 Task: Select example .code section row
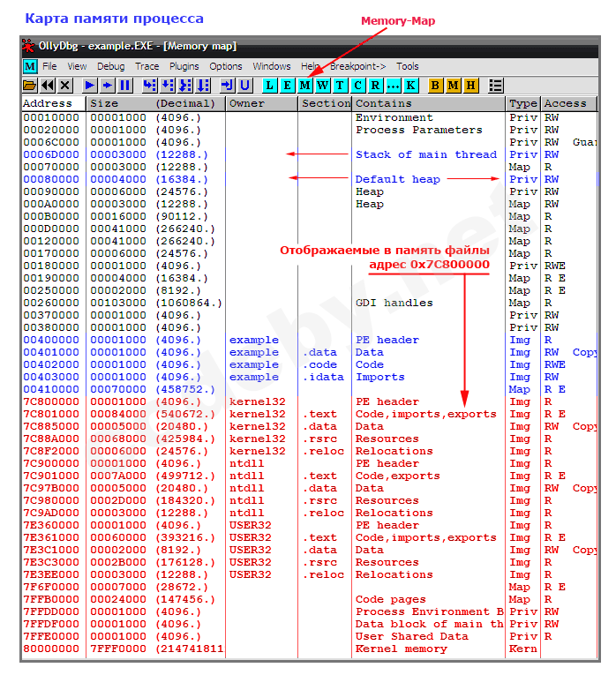310,364
